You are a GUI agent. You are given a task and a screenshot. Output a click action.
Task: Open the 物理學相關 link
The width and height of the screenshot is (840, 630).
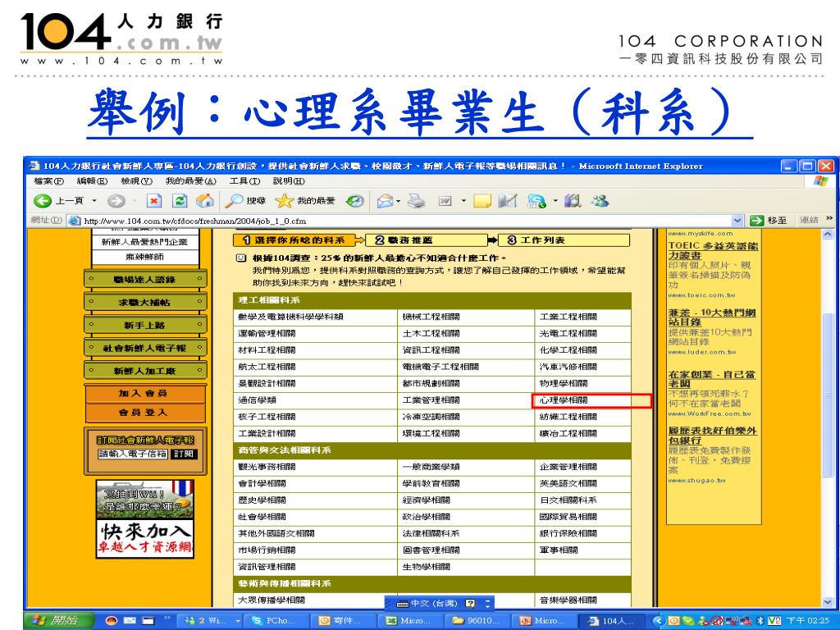(x=563, y=384)
